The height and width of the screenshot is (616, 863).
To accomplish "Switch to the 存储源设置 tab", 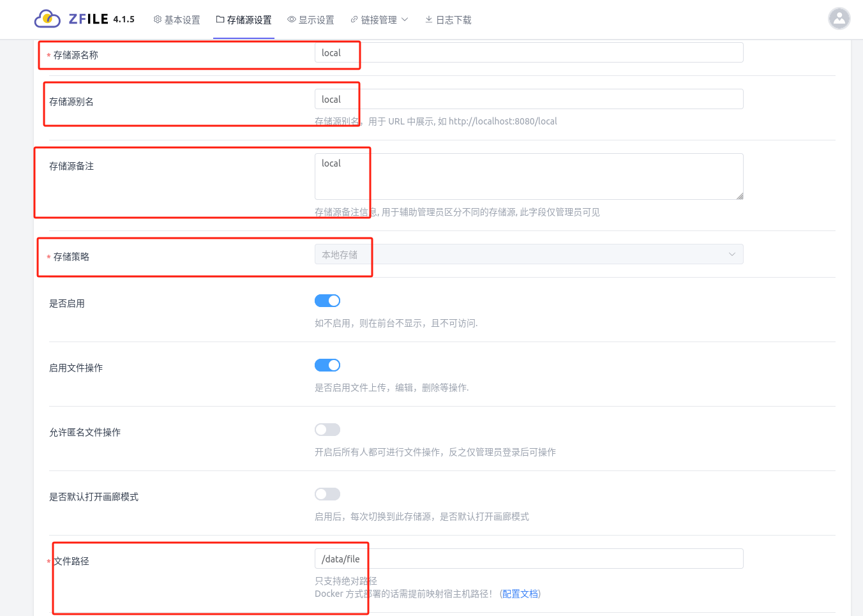I will (x=244, y=20).
